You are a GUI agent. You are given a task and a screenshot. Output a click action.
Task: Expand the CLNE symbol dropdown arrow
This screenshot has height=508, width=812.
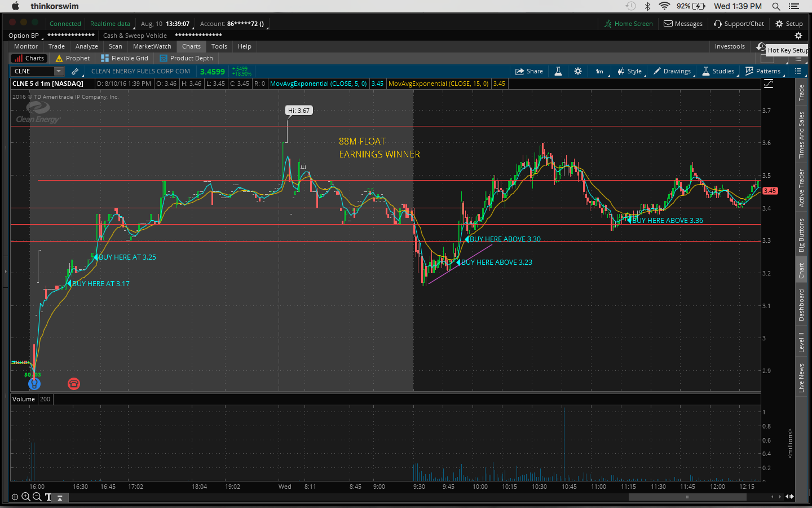[x=59, y=71]
